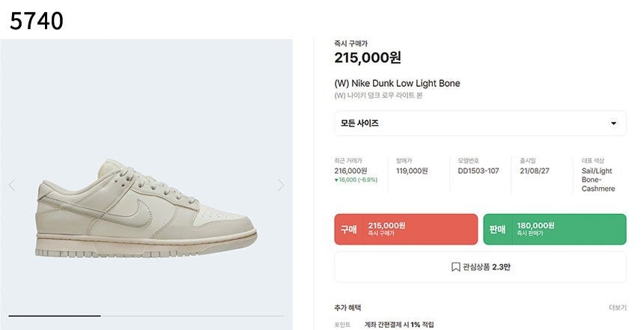Click the bookmark icon for 관심상품
This screenshot has width=644, height=330.
[x=455, y=266]
